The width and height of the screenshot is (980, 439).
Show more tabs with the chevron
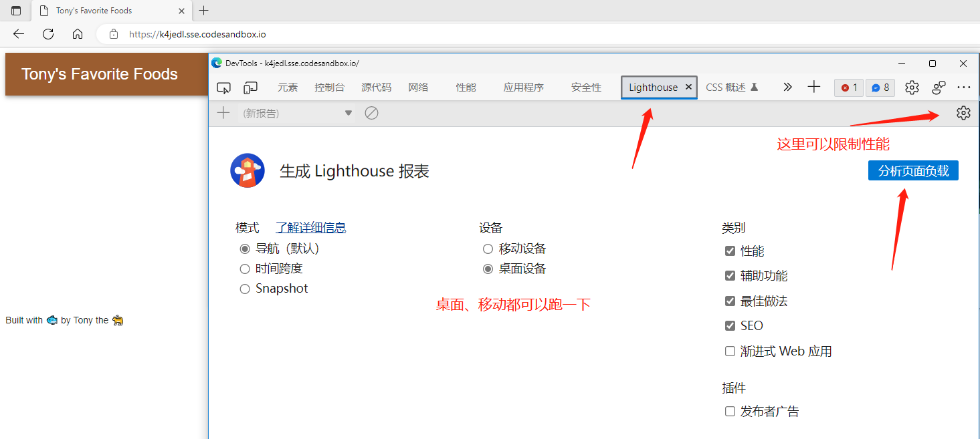(x=787, y=87)
